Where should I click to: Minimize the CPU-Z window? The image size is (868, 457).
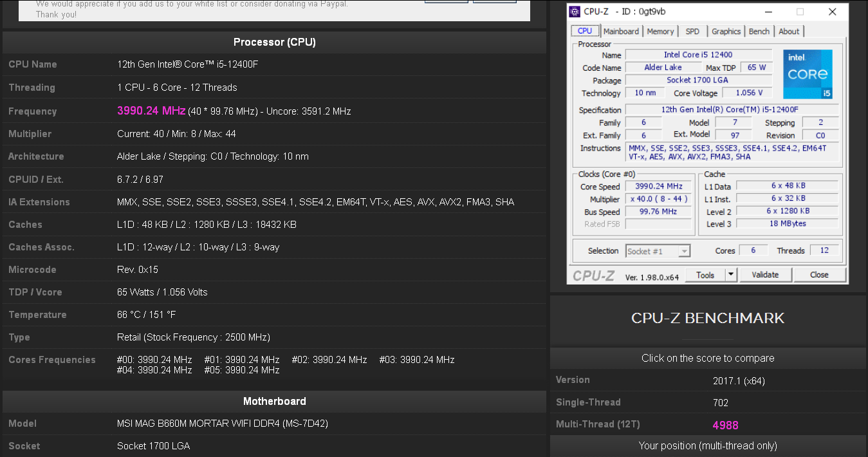pyautogui.click(x=768, y=12)
